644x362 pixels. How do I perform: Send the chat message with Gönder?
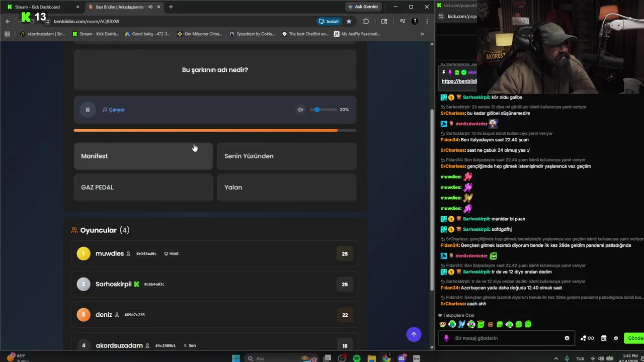pos(634,338)
